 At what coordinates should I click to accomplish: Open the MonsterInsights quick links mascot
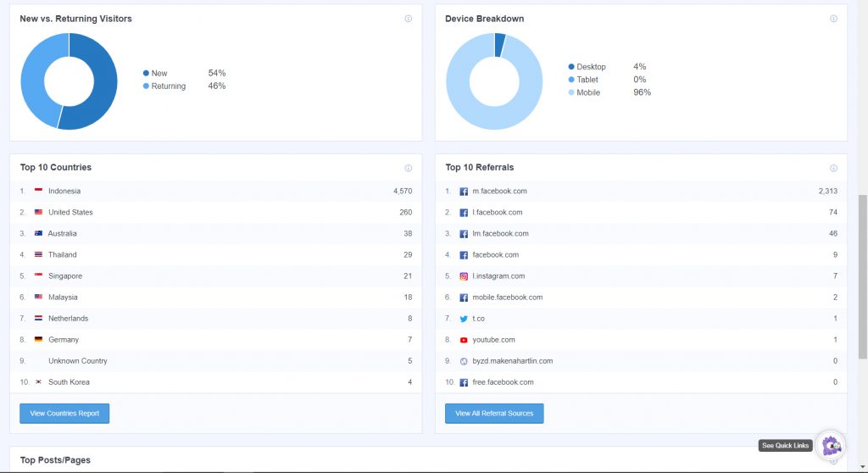[832, 445]
